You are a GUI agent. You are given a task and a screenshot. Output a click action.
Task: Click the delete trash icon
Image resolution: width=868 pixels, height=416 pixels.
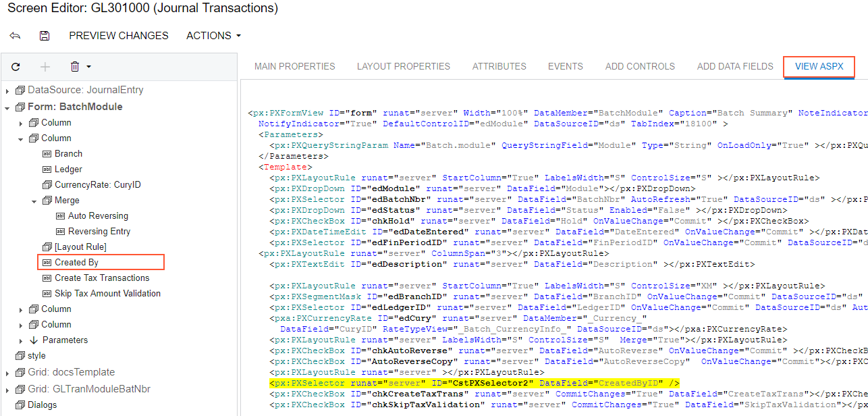(x=75, y=67)
